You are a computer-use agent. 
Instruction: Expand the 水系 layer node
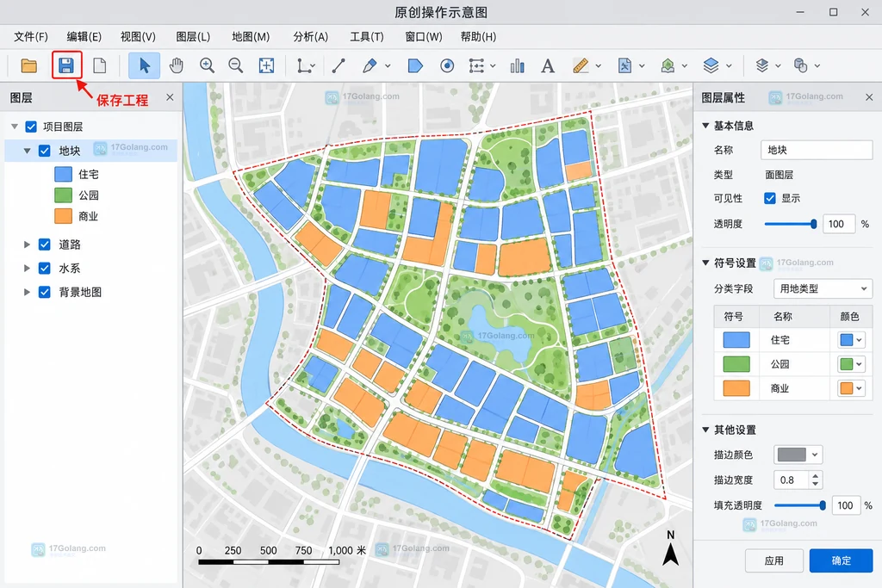pyautogui.click(x=27, y=268)
